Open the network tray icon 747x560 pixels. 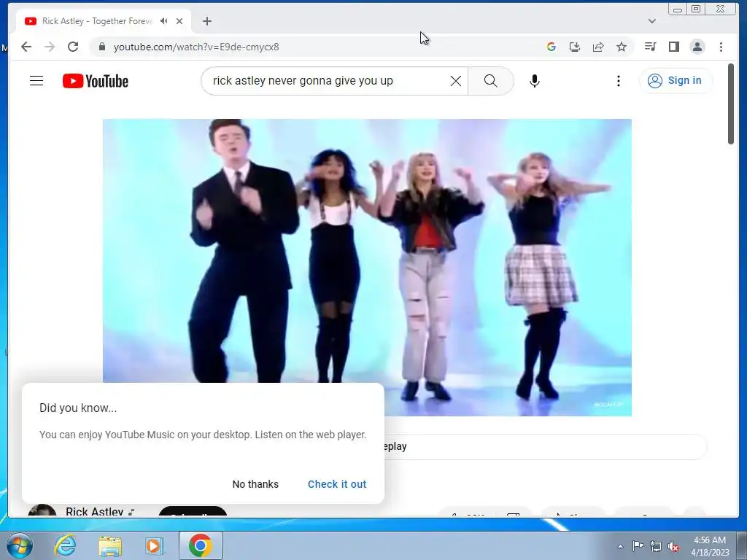pos(656,546)
